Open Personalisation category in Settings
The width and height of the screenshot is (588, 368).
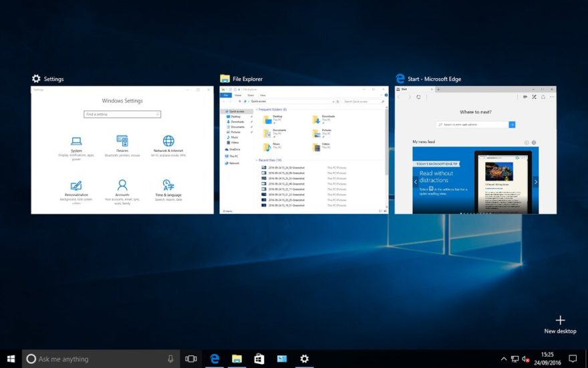click(x=76, y=192)
